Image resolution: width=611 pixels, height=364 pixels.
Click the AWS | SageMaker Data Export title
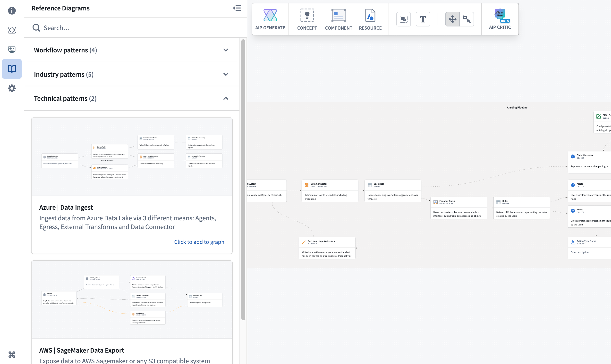(x=81, y=350)
